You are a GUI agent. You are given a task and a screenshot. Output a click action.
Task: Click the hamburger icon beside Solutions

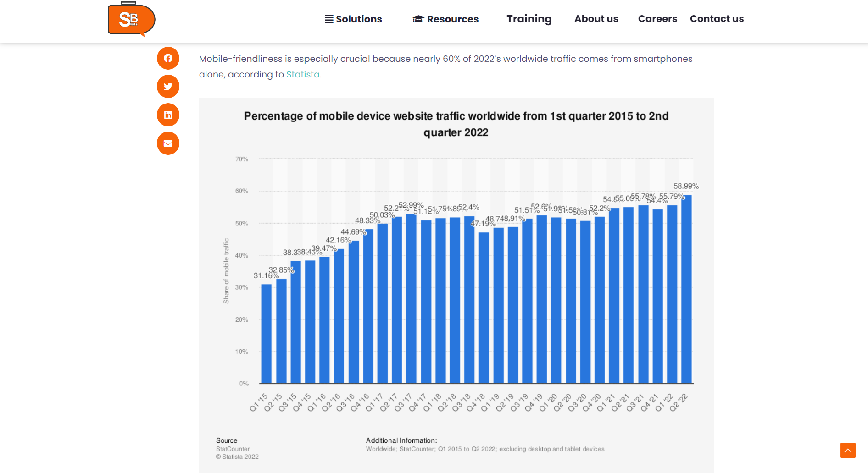pos(329,19)
